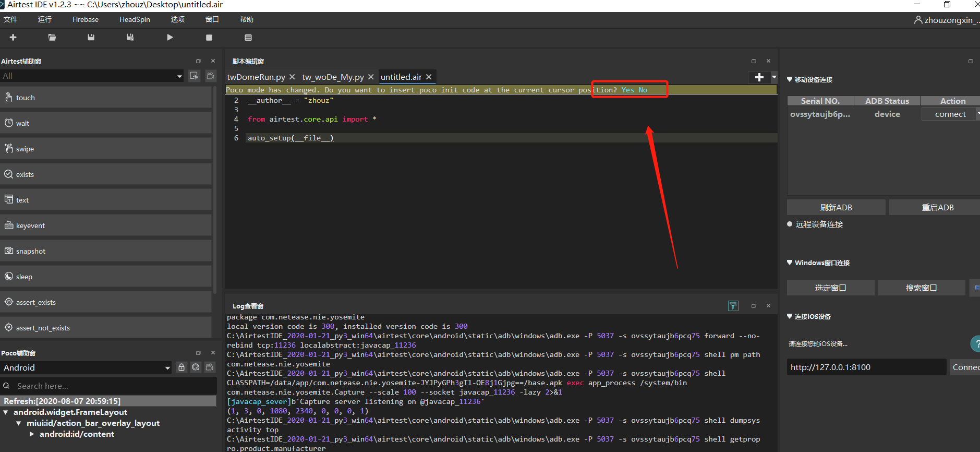Screen dimensions: 980x452
Task: Toggle the Poco UI tree lock icon
Action: point(182,367)
